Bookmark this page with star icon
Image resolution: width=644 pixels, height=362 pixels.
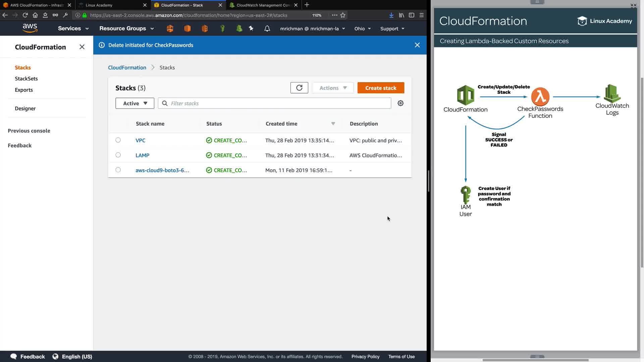click(343, 15)
